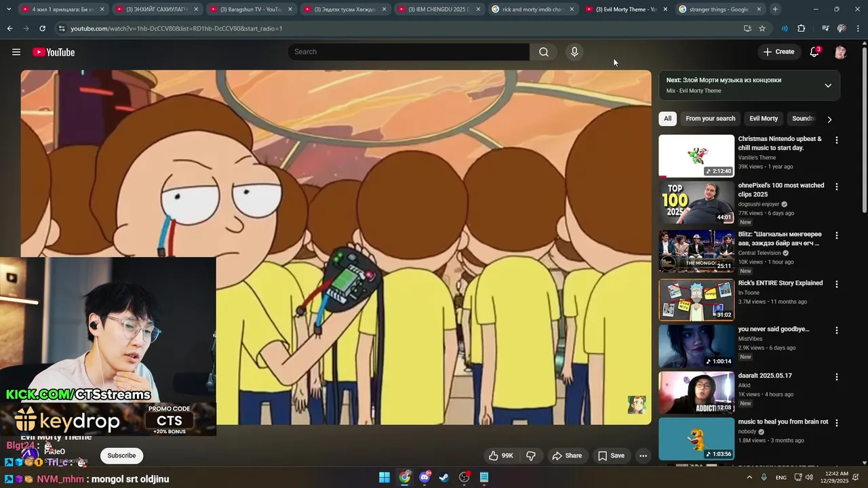Open Blitz Central Television video thumbnail
The image size is (868, 488).
(696, 251)
